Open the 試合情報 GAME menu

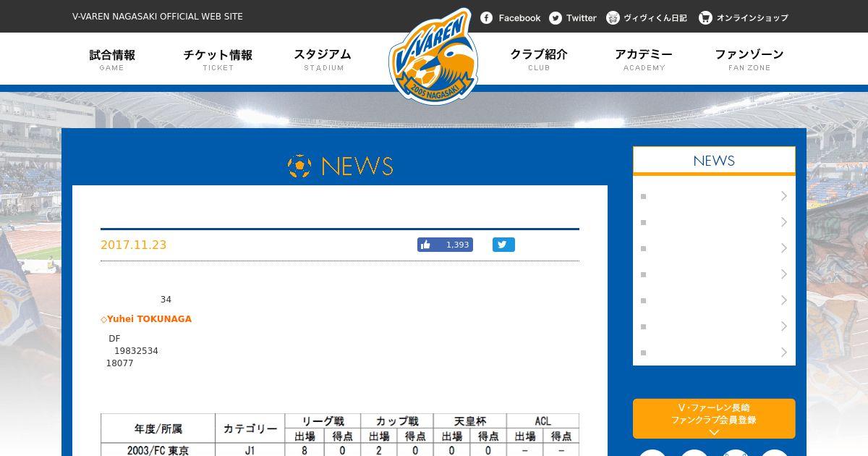click(x=112, y=59)
